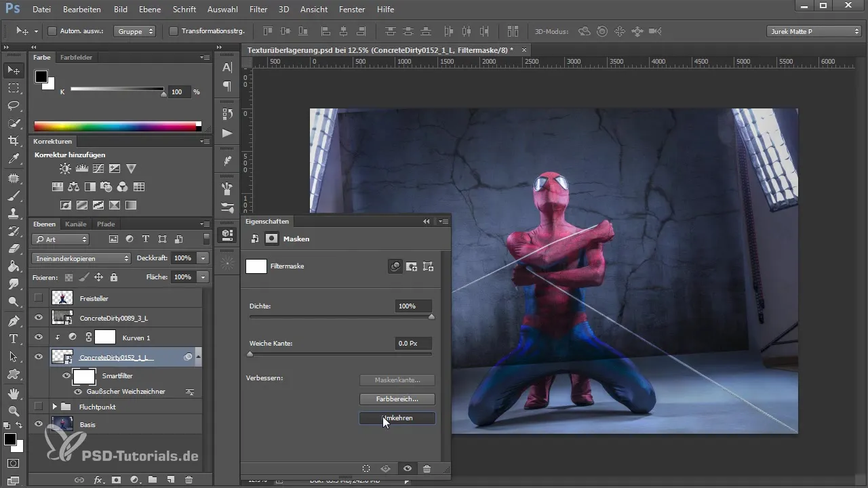868x488 pixels.
Task: Apply mask icon in Properties
Action: (x=386, y=468)
